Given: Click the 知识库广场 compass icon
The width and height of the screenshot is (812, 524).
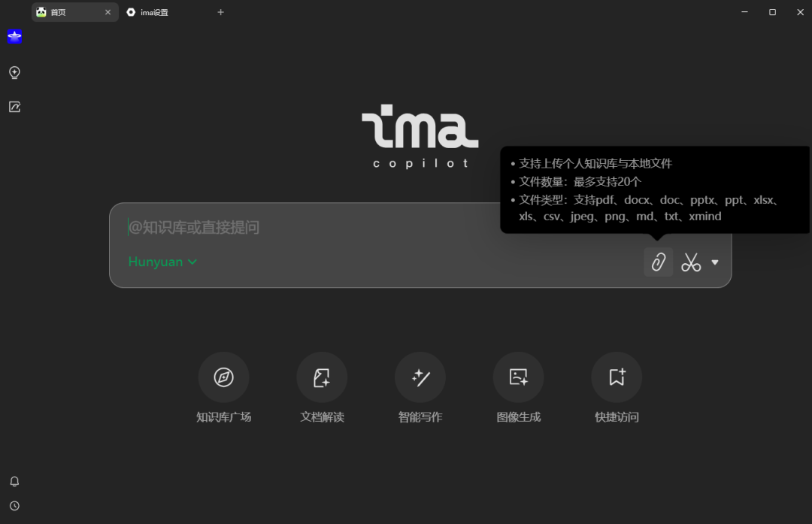Looking at the screenshot, I should click(223, 377).
